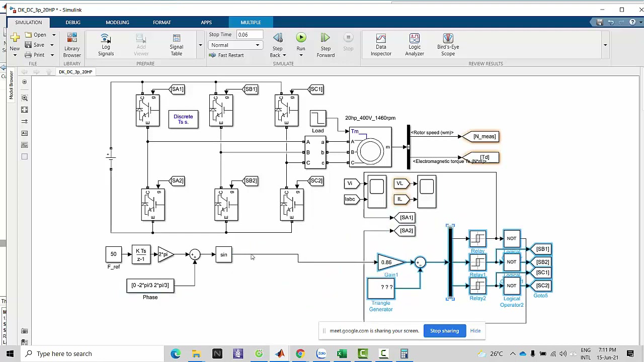The image size is (644, 362).
Task: Open MATLAB from the Windows taskbar
Action: coord(280,353)
